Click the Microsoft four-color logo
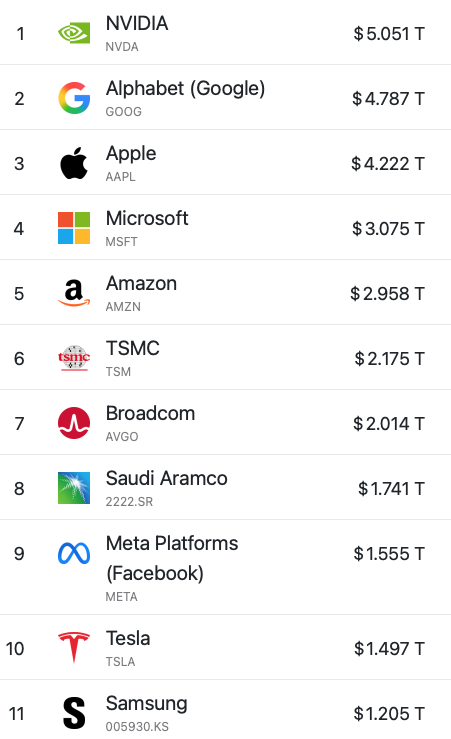Screen dimensions: 451x739 point(74,228)
